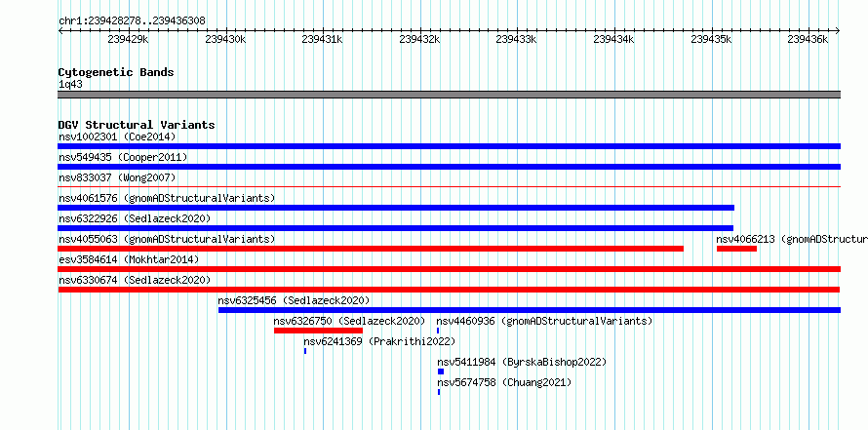Image resolution: width=868 pixels, height=430 pixels.
Task: Click the nsv1002301 (Coe2014) variant label
Action: [x=117, y=137]
